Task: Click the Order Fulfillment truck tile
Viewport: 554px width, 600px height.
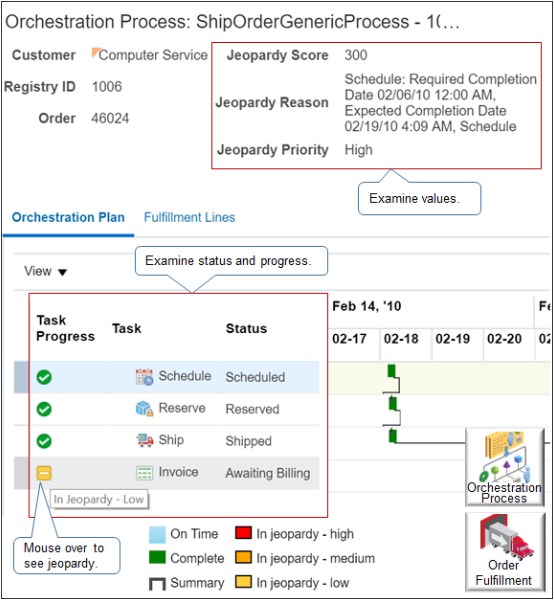Action: pos(505,552)
